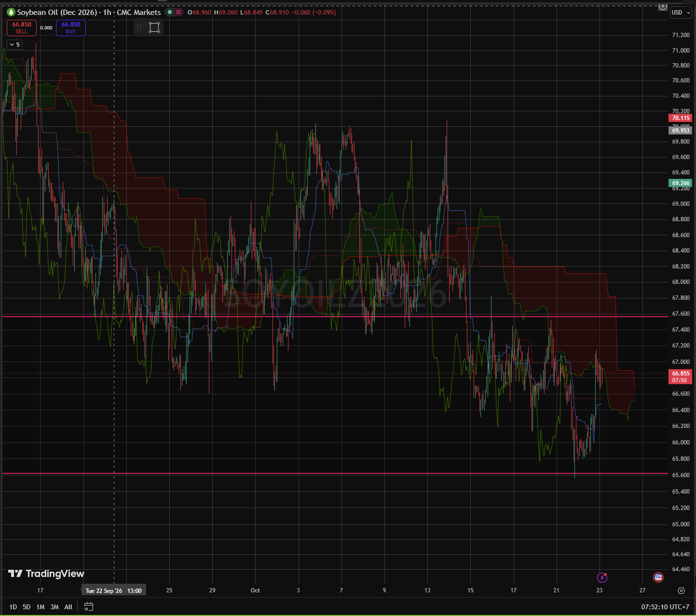Select the lower pink horizontal line near 65.600
Image resolution: width=696 pixels, height=616 pixels.
[x=335, y=474]
